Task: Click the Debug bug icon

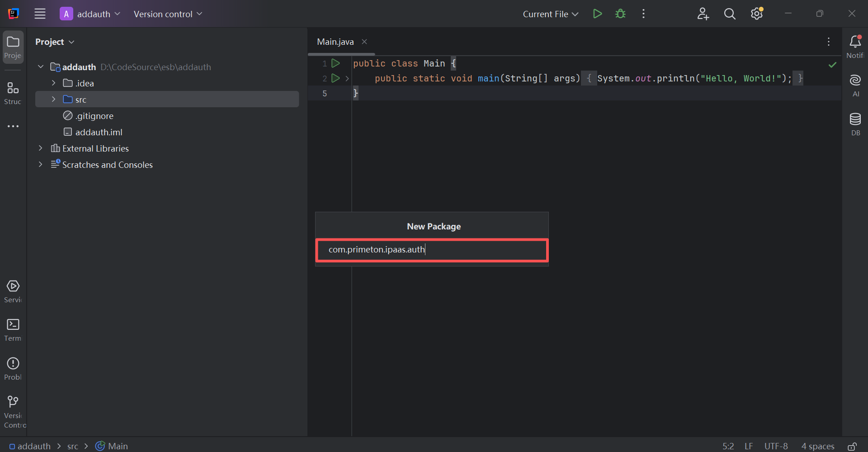Action: click(x=620, y=14)
